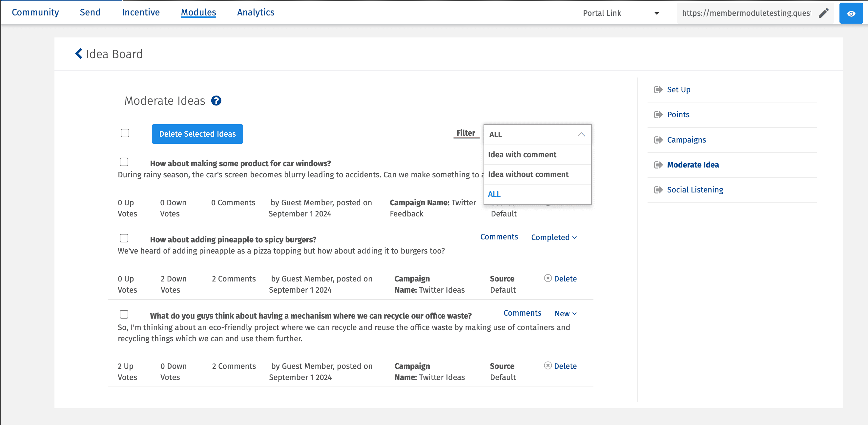
Task: Click the eye preview icon button
Action: (851, 13)
